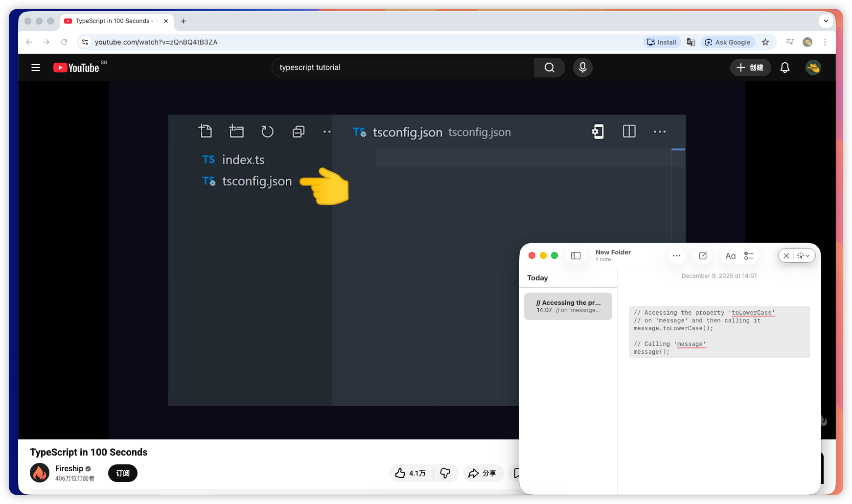Select the 'Accessing the pr...' note in the list

click(568, 306)
